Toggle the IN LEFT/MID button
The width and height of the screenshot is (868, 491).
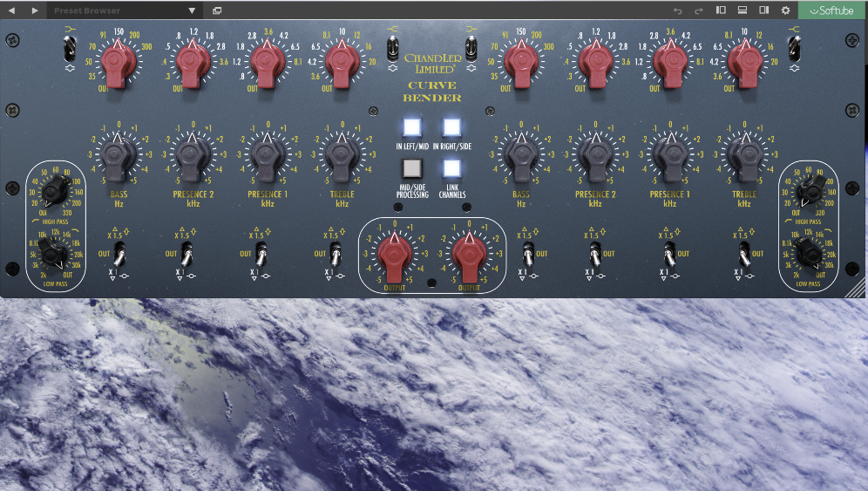click(x=412, y=127)
